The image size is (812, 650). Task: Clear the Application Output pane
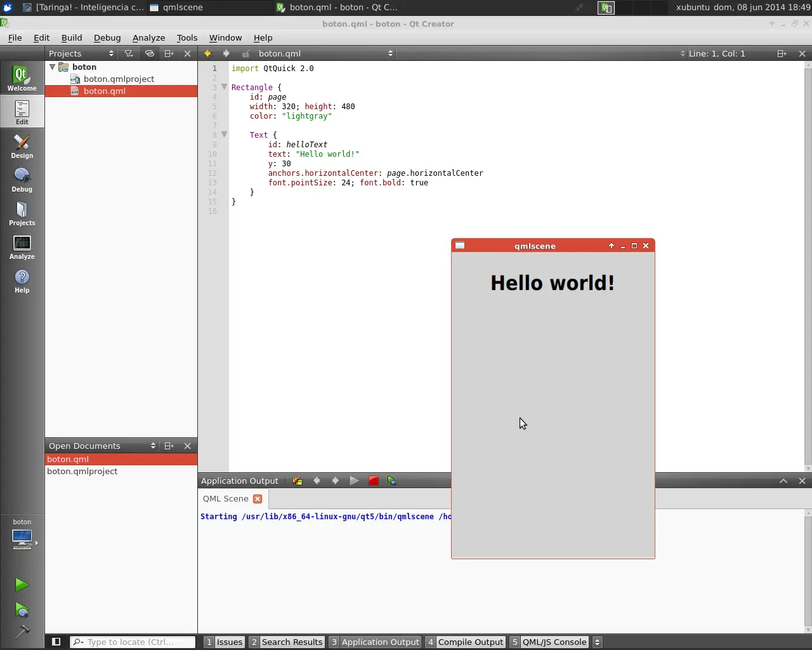297,481
